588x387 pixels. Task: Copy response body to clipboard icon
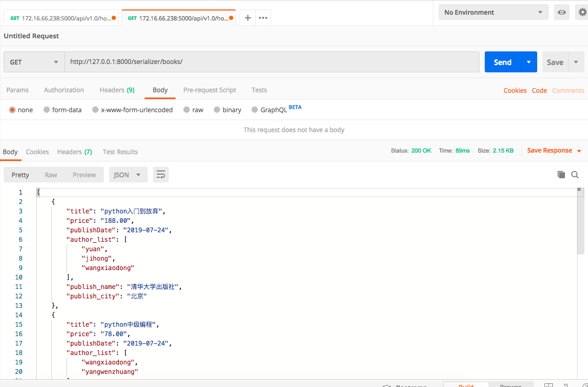pyautogui.click(x=561, y=175)
